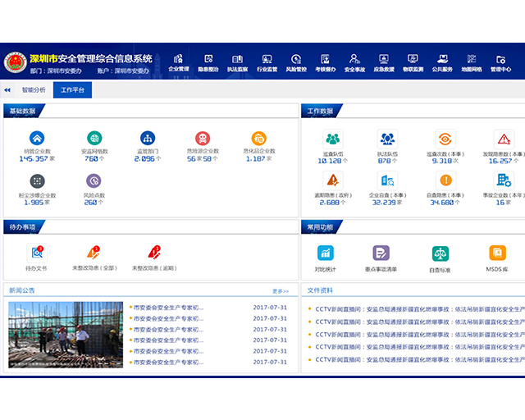This screenshot has width=525, height=420.
Task: Switch to the 智能分析 tab
Action: 34,90
